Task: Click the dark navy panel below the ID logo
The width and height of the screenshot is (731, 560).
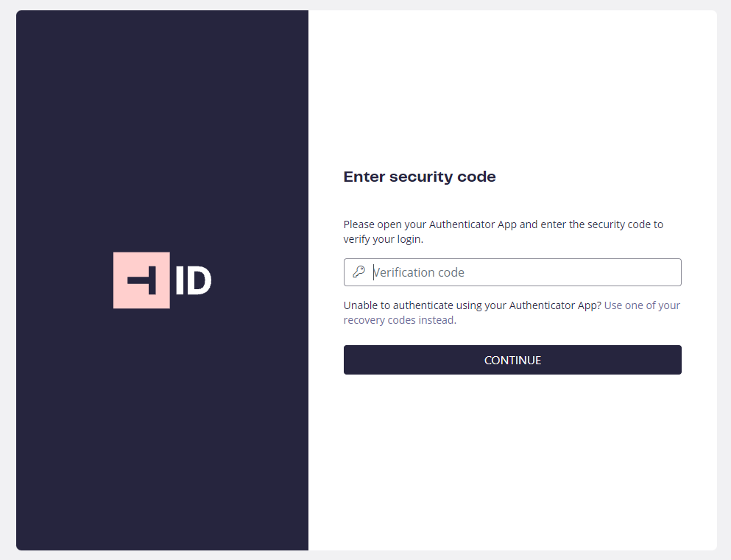Action: pyautogui.click(x=162, y=428)
